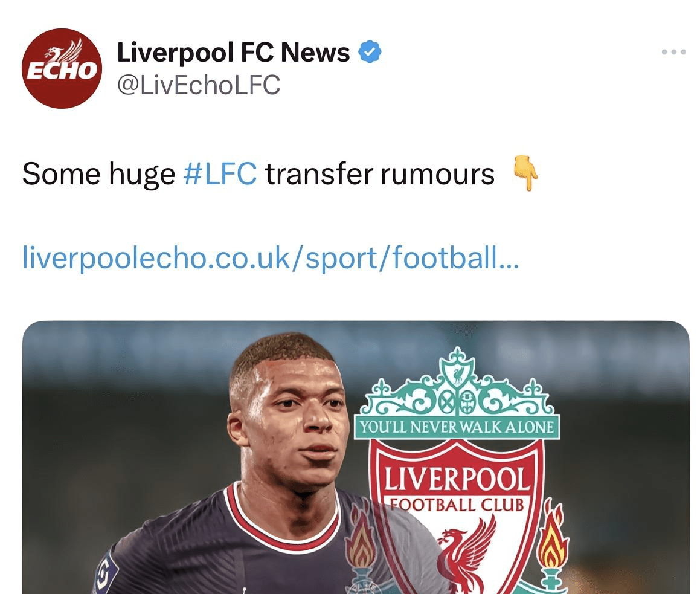Click the tweet text 'transfer rumours'

point(380,174)
